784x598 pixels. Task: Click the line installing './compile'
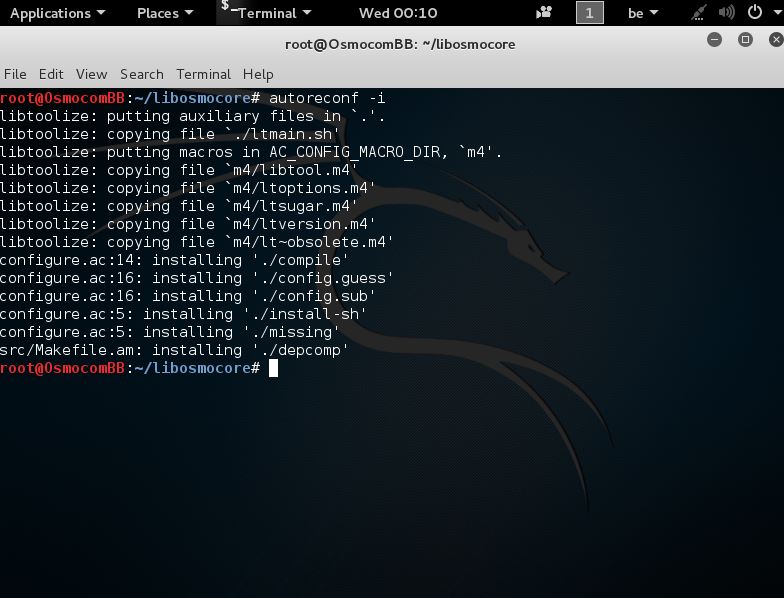pos(174,260)
